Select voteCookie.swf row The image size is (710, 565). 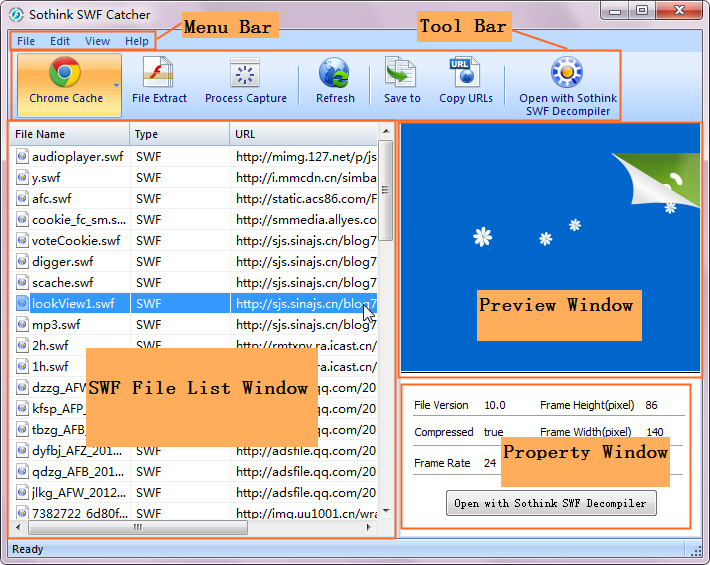(194, 240)
